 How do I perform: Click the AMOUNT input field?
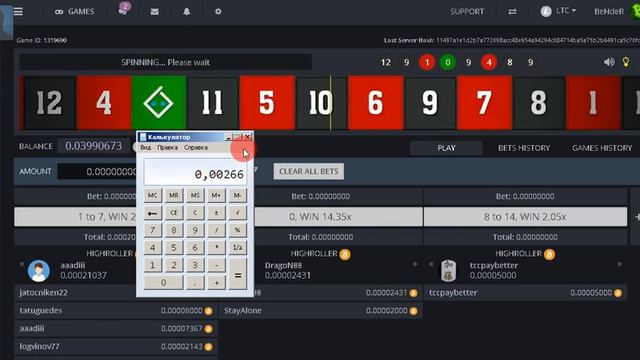(x=97, y=171)
